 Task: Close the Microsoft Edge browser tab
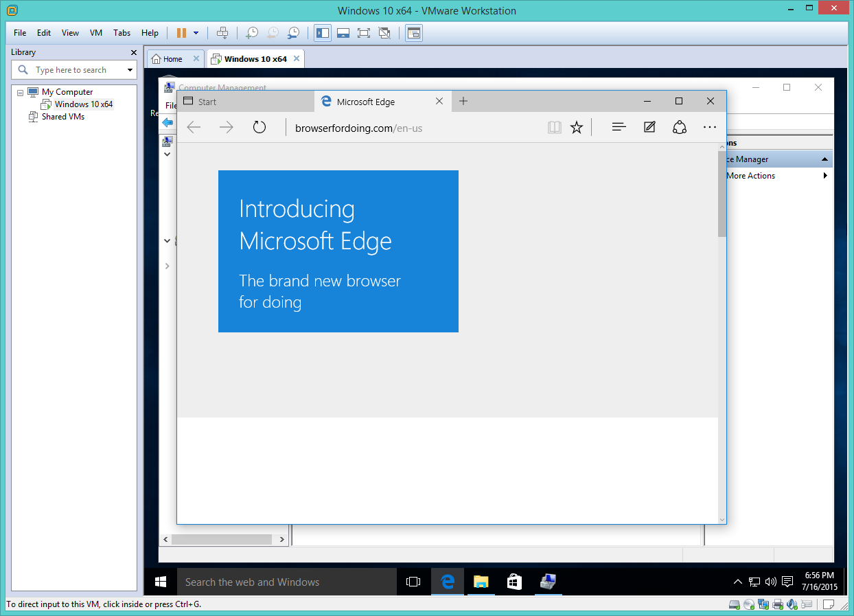tap(439, 102)
